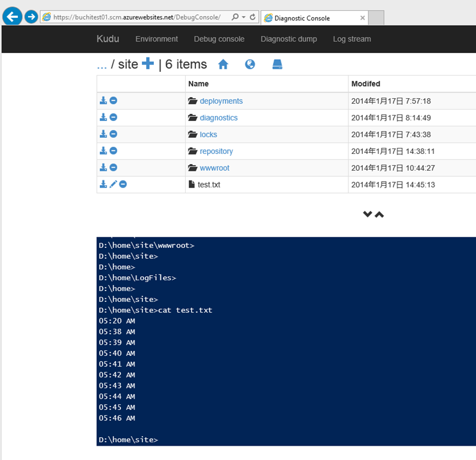Download the deployments folder
The image size is (476, 460).
point(103,101)
